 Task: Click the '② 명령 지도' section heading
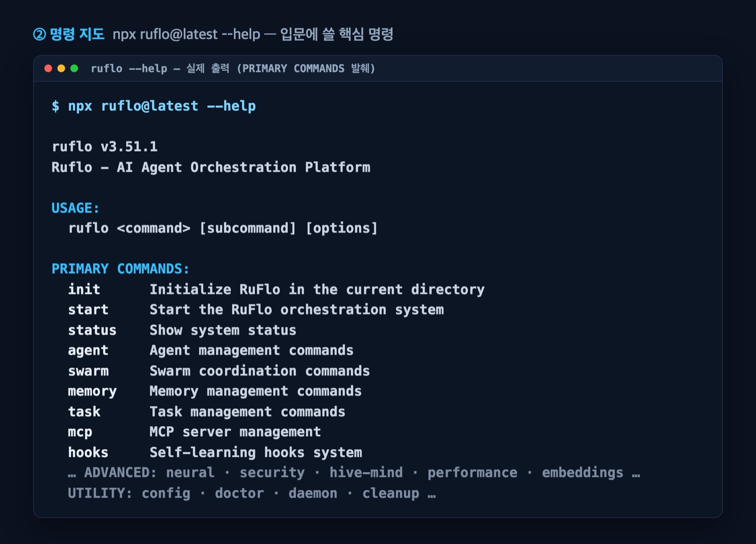click(x=69, y=34)
